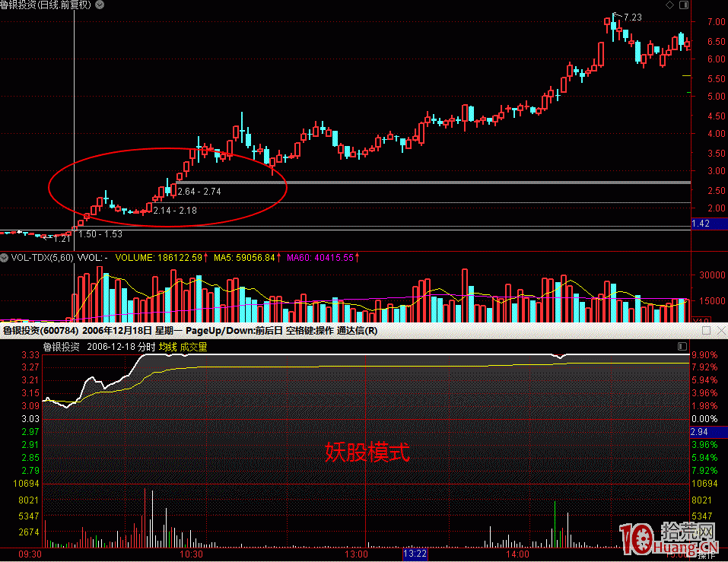The height and width of the screenshot is (562, 728).
Task: Click the 3.03 previous close price label
Action: coord(30,419)
